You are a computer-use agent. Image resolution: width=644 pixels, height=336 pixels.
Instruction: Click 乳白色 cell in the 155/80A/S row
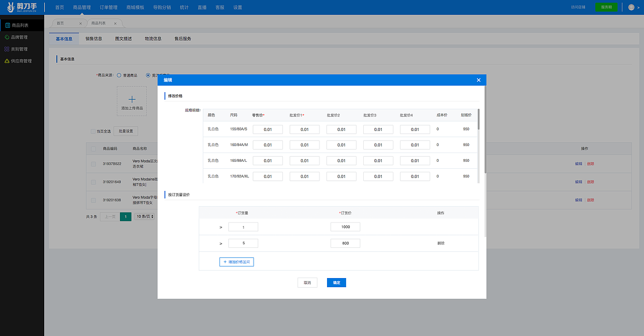(x=213, y=129)
